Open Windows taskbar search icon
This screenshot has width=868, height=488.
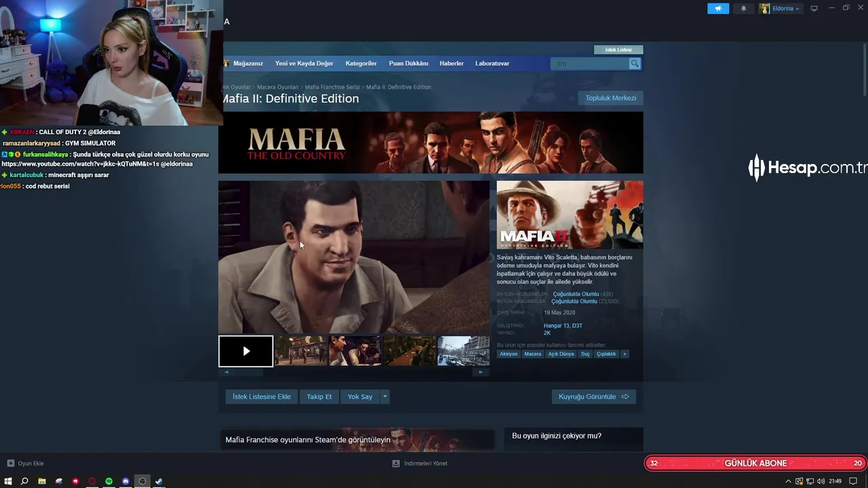[24, 481]
